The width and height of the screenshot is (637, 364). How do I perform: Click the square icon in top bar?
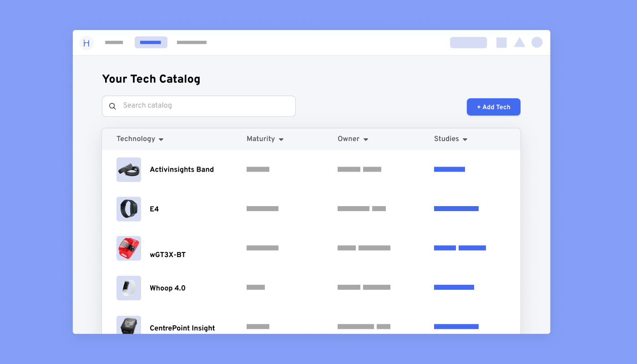(501, 42)
